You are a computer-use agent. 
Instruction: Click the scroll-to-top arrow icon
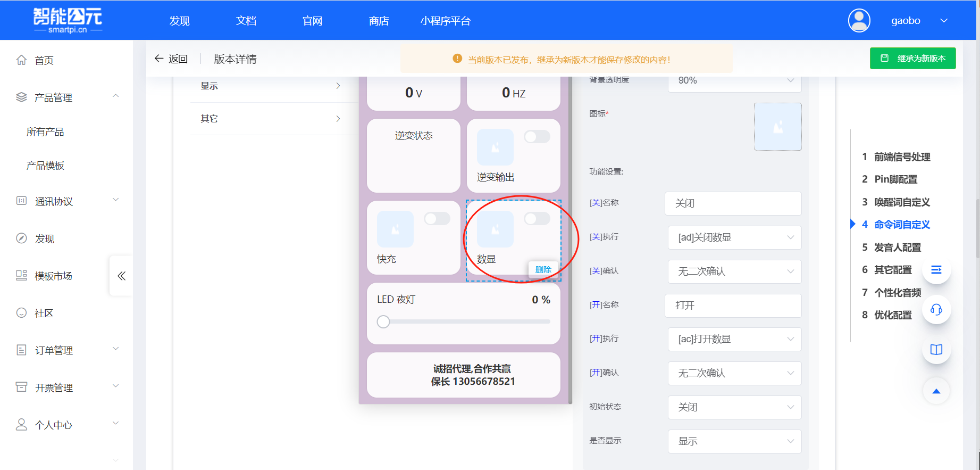(x=936, y=391)
